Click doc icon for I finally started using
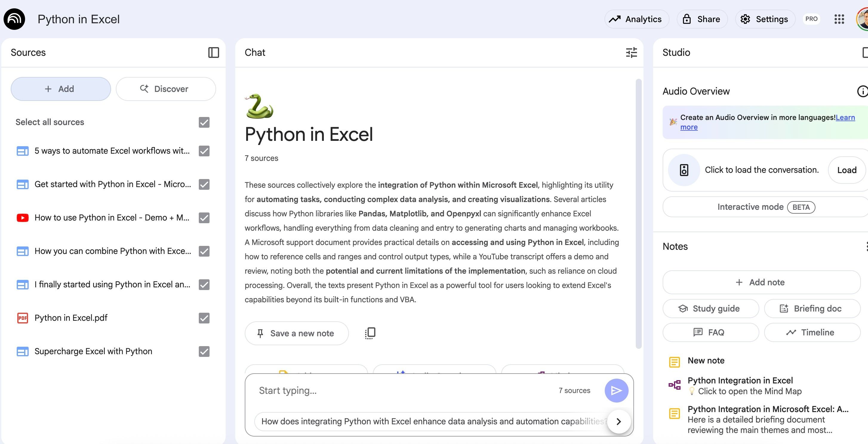Image resolution: width=868 pixels, height=444 pixels. coord(23,285)
